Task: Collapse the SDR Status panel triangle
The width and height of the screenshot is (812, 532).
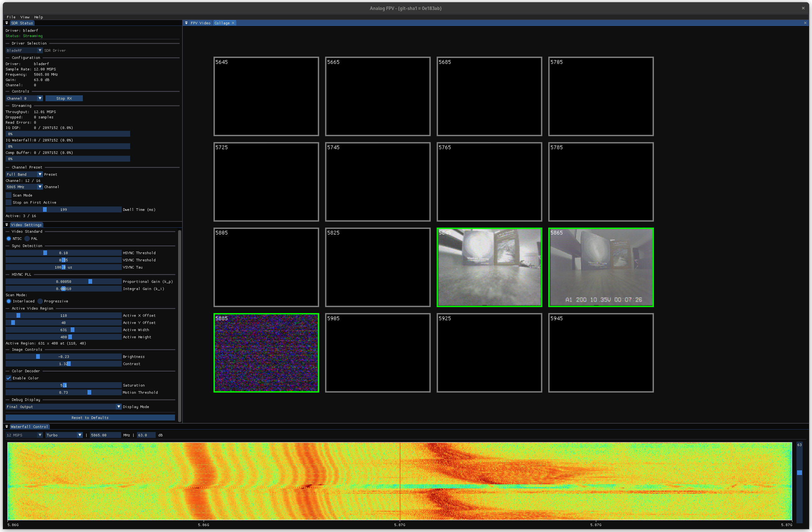Action: [7, 23]
